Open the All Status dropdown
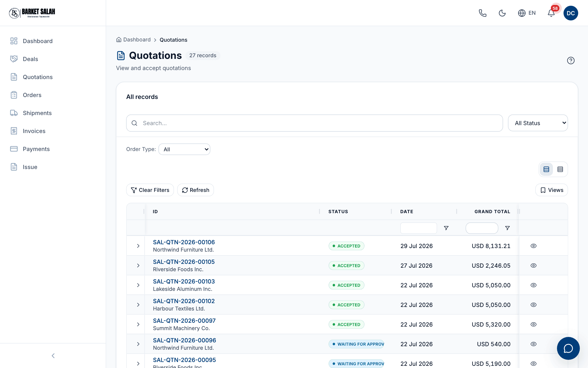 538,123
